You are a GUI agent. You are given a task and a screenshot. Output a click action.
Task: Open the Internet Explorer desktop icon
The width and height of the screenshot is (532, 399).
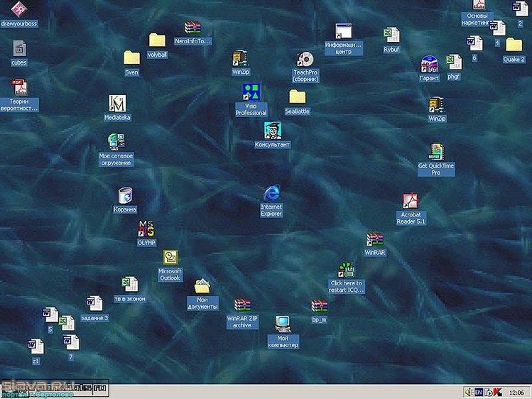(271, 193)
